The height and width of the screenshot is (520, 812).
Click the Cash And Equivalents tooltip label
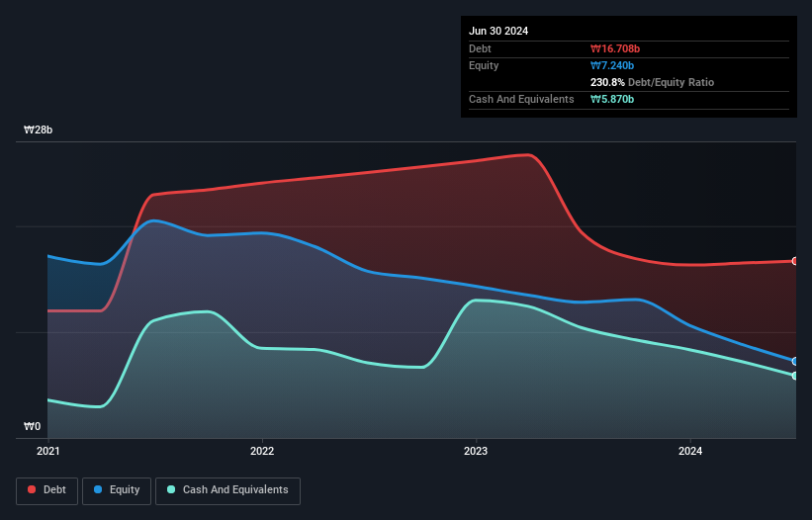(x=521, y=99)
